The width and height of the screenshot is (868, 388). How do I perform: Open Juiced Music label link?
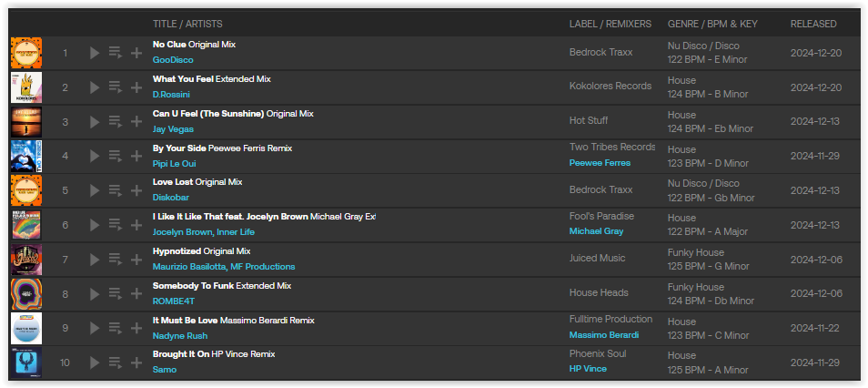pos(597,259)
